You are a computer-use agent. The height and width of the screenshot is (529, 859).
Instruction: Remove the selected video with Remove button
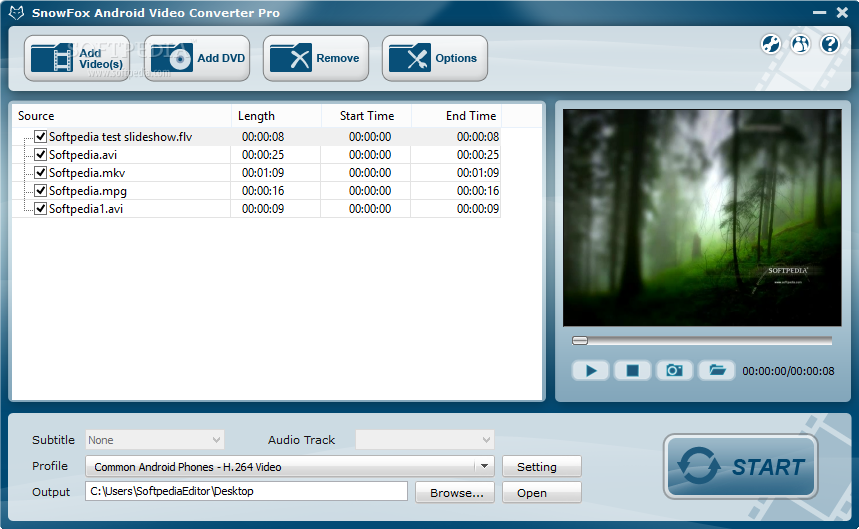tap(316, 59)
